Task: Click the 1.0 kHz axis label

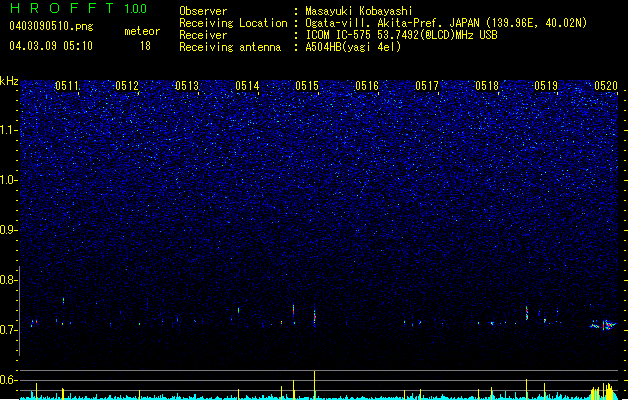Action: pyautogui.click(x=8, y=180)
